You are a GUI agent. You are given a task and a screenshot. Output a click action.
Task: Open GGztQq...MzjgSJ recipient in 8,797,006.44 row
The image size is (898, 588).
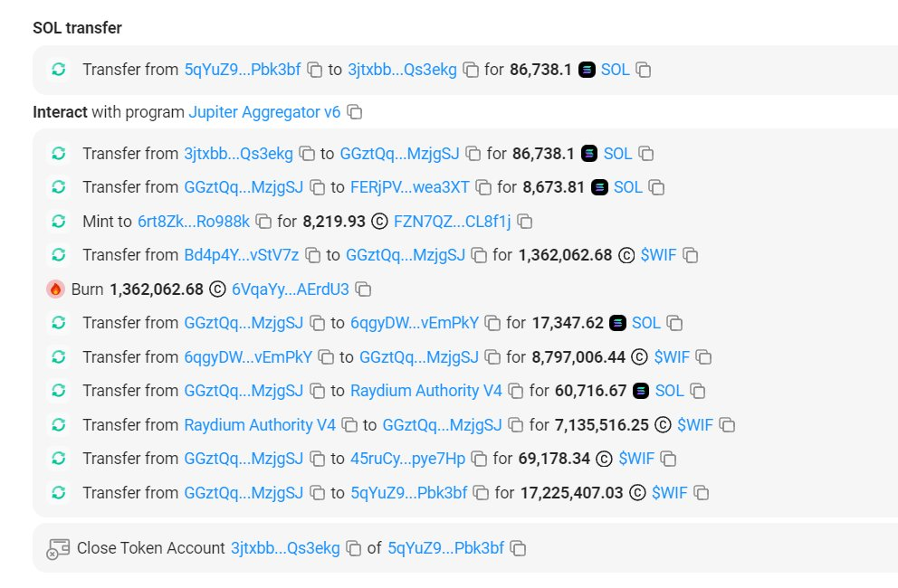[419, 358]
